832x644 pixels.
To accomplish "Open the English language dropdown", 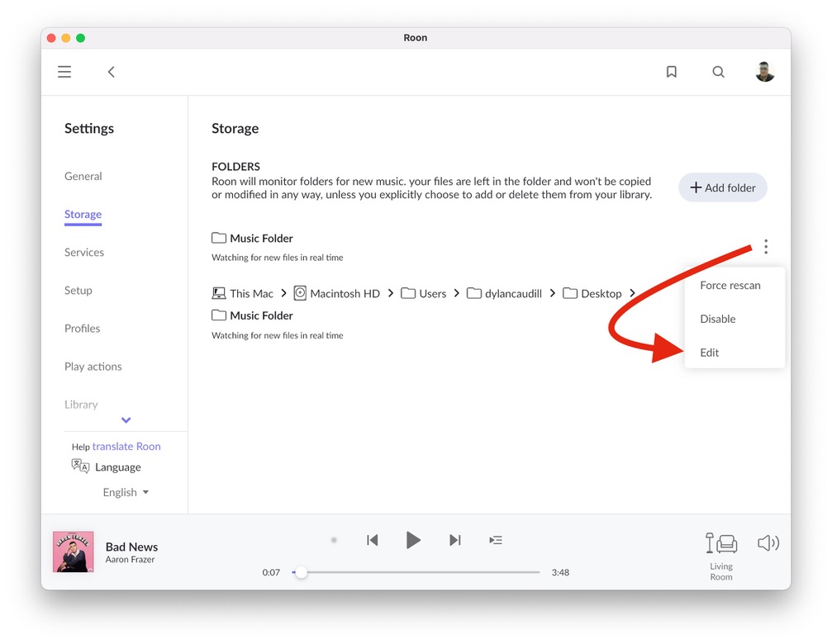I will point(126,492).
